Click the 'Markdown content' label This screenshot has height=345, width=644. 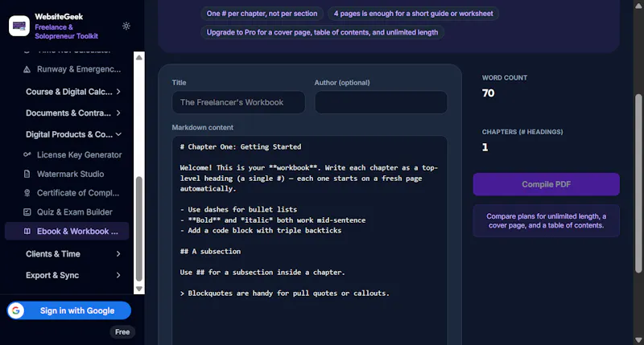click(203, 128)
